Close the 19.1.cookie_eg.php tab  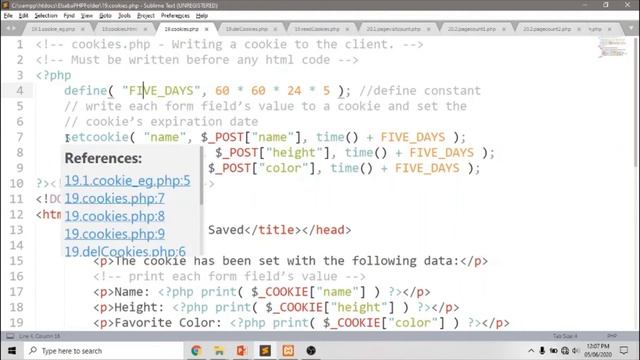point(82,29)
